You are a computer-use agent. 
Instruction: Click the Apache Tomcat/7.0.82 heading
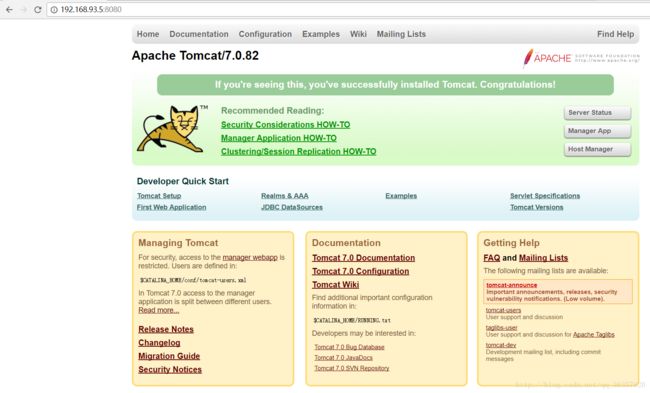point(195,56)
